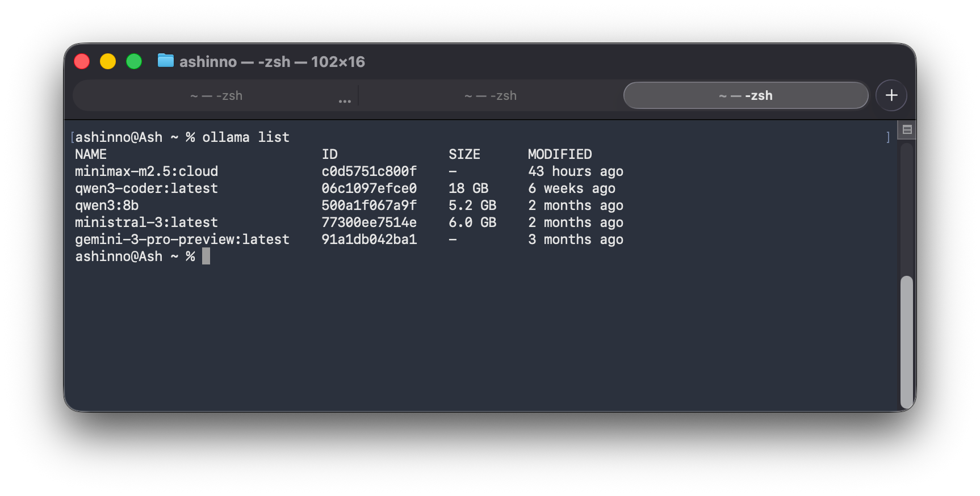Click the "ollama list" command text

click(x=246, y=137)
